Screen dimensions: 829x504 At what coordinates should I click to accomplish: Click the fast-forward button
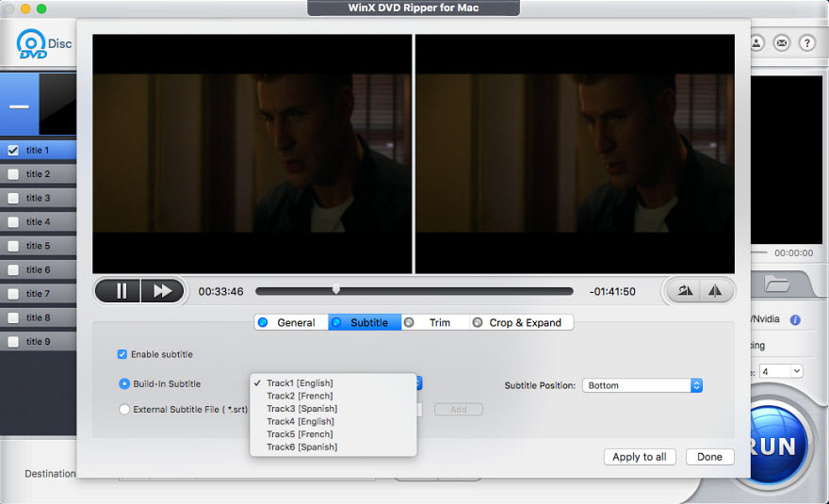(x=162, y=291)
